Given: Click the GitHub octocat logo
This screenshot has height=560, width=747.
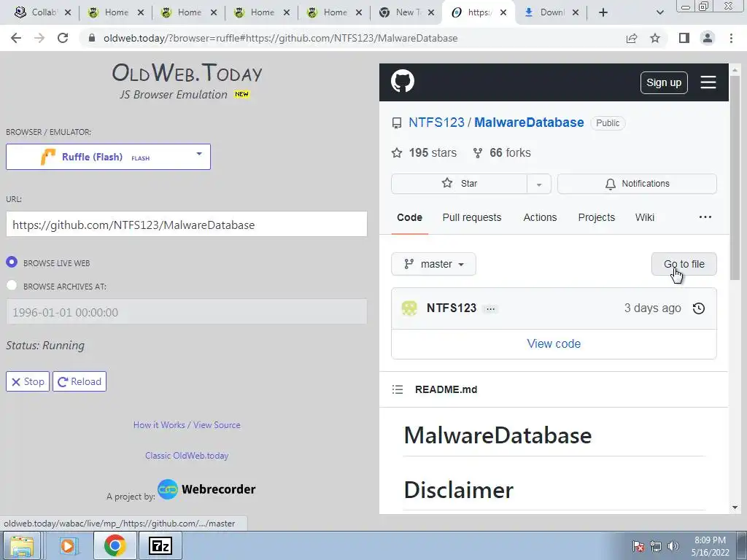Looking at the screenshot, I should (x=403, y=82).
